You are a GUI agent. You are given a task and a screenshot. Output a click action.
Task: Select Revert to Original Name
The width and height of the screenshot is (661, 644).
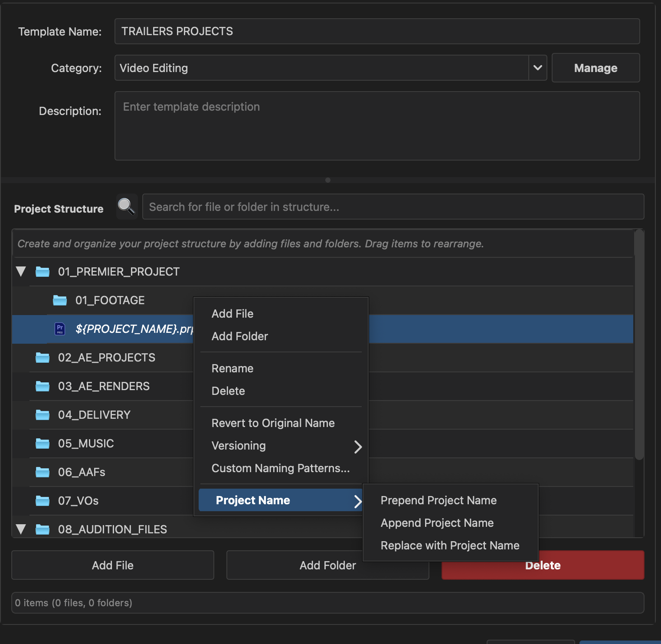point(273,423)
